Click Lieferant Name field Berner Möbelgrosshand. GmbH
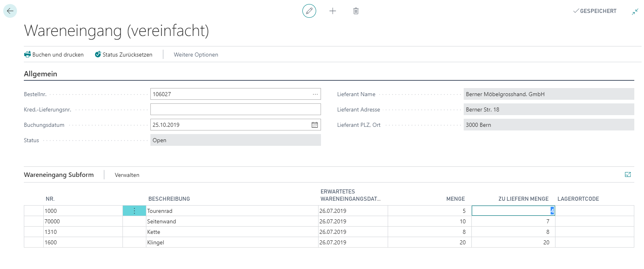Viewport: 644px width, 269px height. pos(549,94)
